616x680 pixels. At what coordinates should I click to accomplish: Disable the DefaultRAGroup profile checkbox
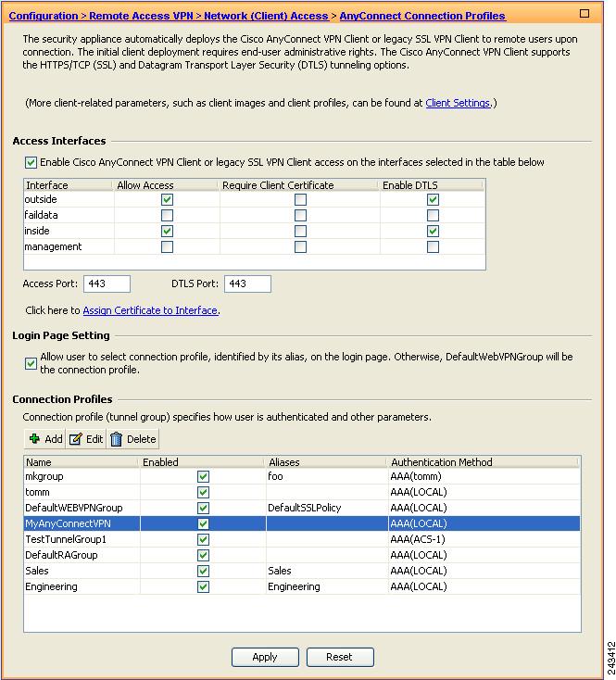coord(203,555)
